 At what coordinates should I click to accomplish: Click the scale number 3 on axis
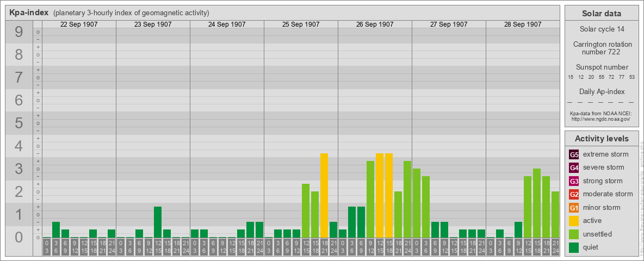click(19, 169)
